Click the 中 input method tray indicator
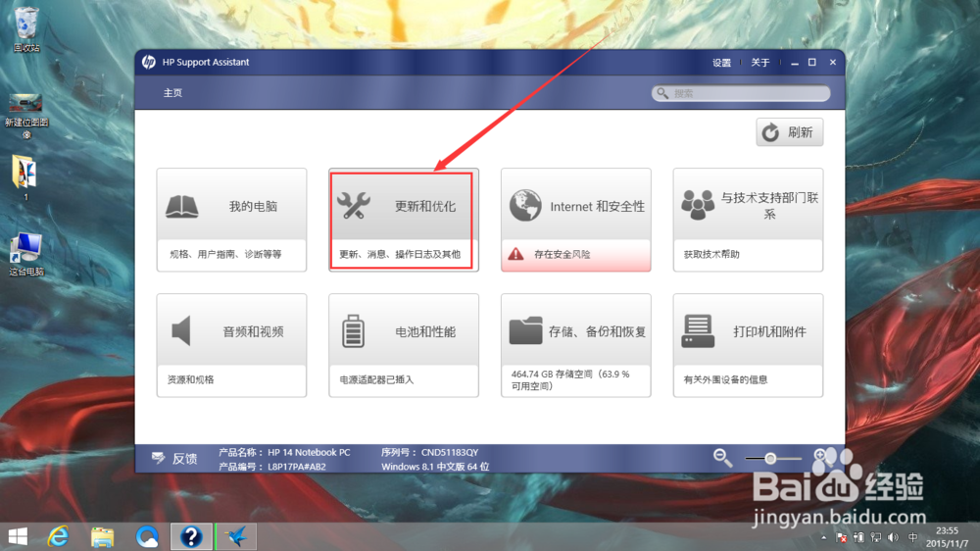980x551 pixels. [x=913, y=537]
